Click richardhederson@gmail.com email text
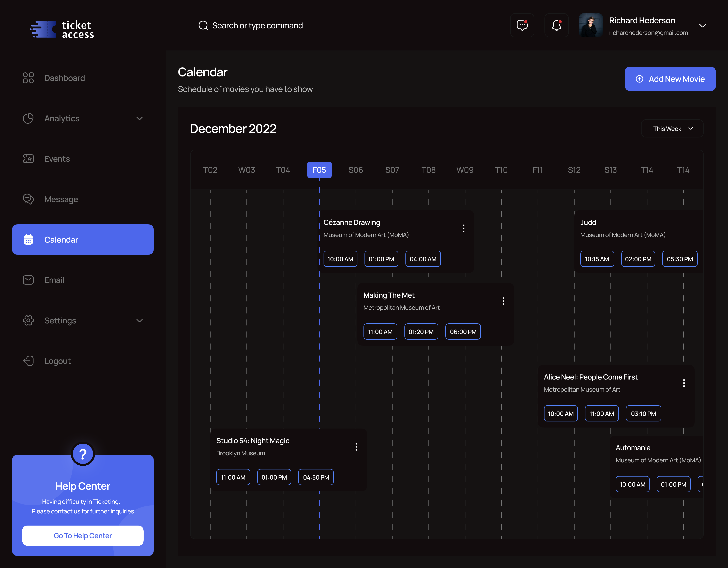The height and width of the screenshot is (568, 728). pos(649,33)
